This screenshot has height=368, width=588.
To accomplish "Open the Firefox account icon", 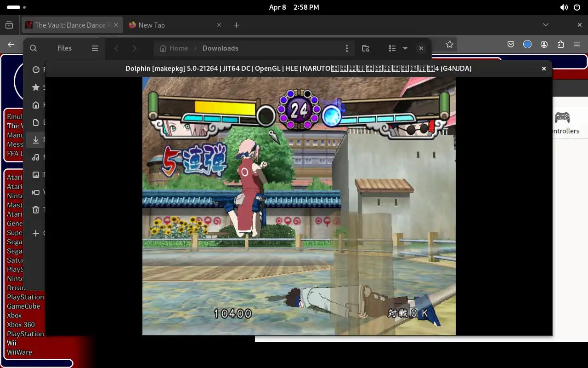I will pos(544,44).
